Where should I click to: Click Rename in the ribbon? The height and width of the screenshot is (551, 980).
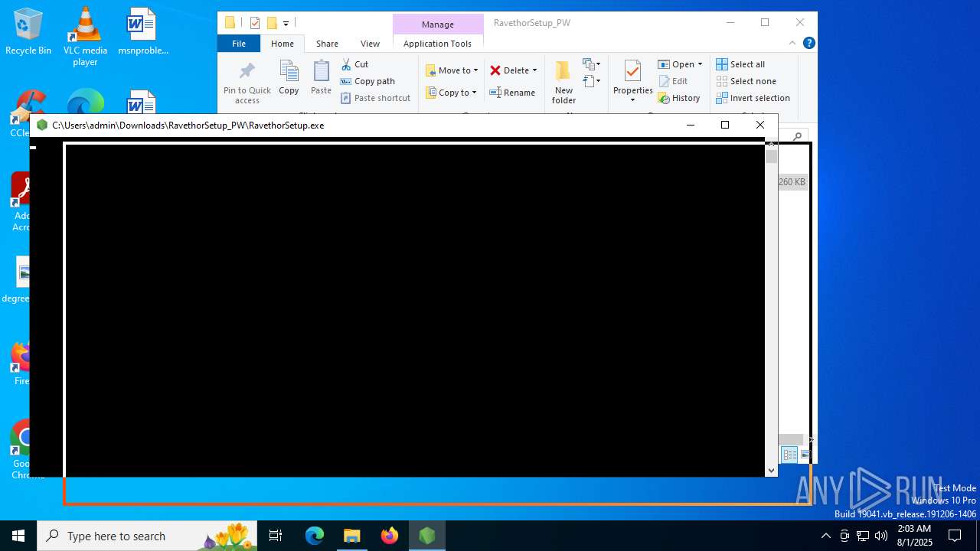(512, 93)
